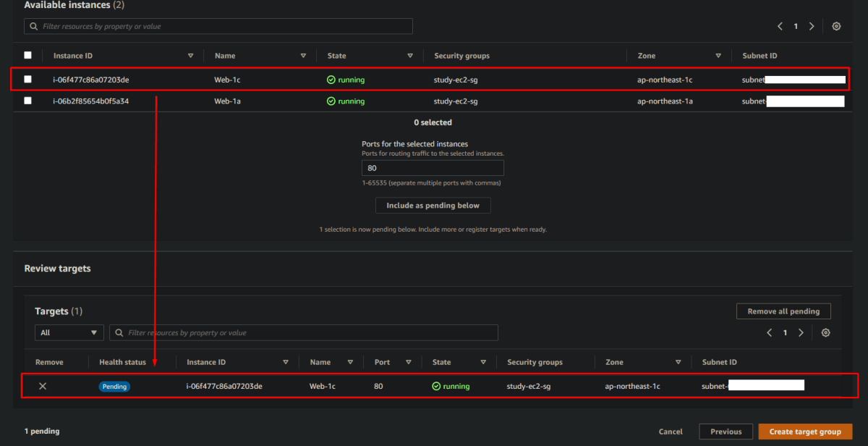Click Subnet ID header in Available instances
This screenshot has width=868, height=446.
click(759, 56)
